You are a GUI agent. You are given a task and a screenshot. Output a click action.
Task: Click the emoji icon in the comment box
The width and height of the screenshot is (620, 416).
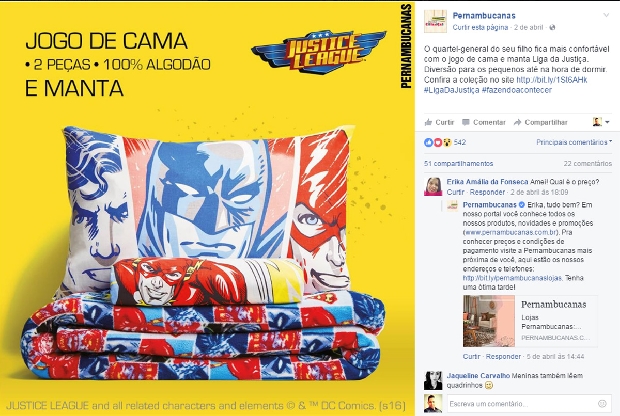pyautogui.click(x=602, y=404)
